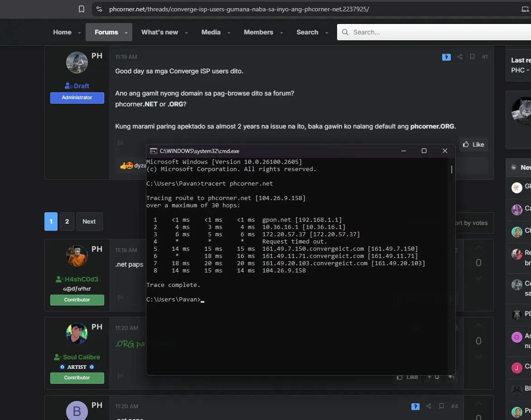
Task: Open site information icon in address bar
Action: pos(99,9)
